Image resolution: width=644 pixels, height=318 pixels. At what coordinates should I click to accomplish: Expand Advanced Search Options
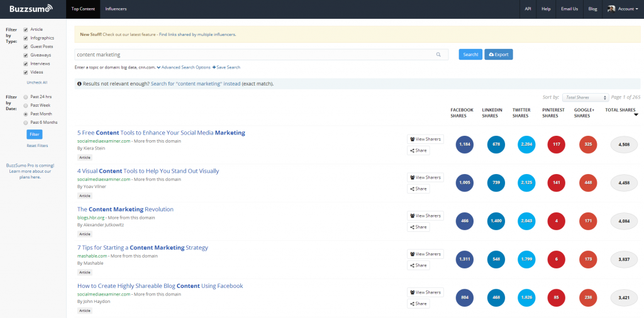click(x=184, y=67)
